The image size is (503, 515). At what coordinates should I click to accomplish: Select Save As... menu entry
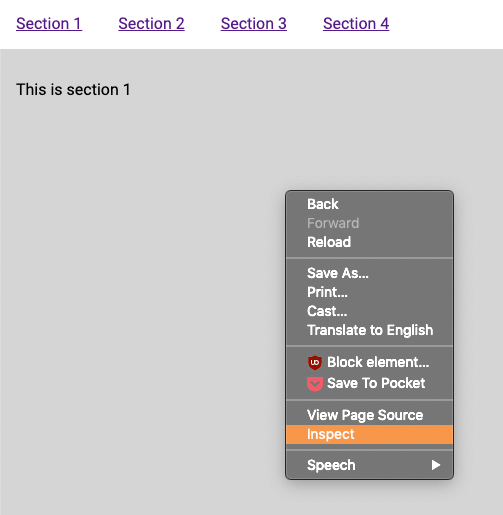(x=369, y=273)
